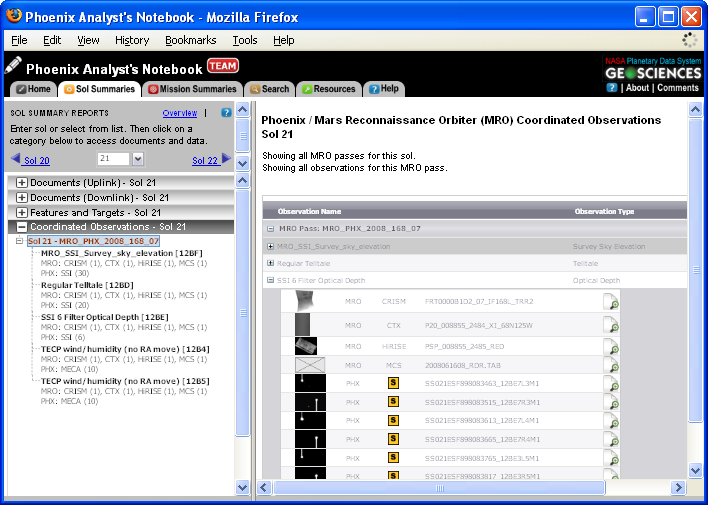Open the help icon in Sol Summary Reports

coord(226,113)
